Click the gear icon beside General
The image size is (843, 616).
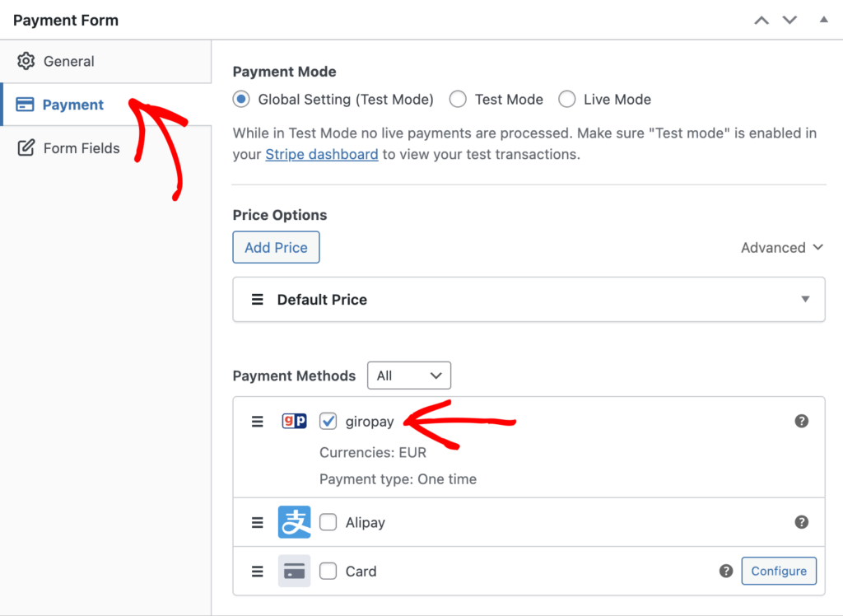click(26, 61)
